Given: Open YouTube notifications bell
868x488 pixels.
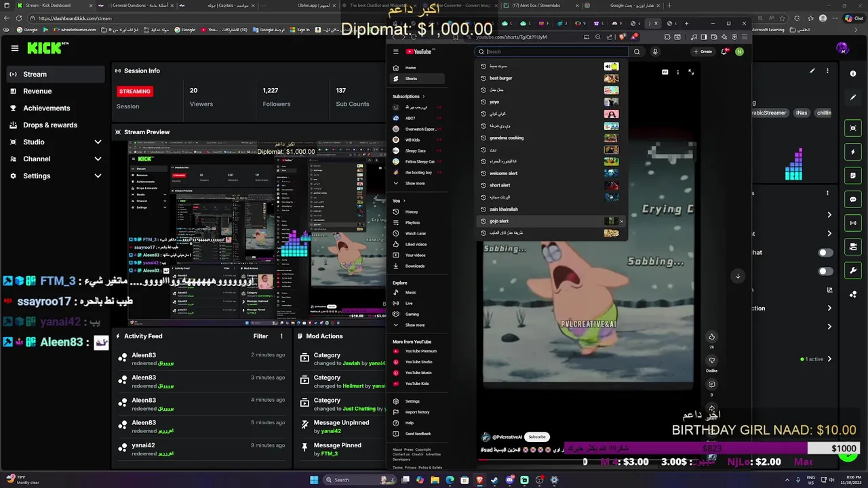Looking at the screenshot, I should tap(725, 52).
